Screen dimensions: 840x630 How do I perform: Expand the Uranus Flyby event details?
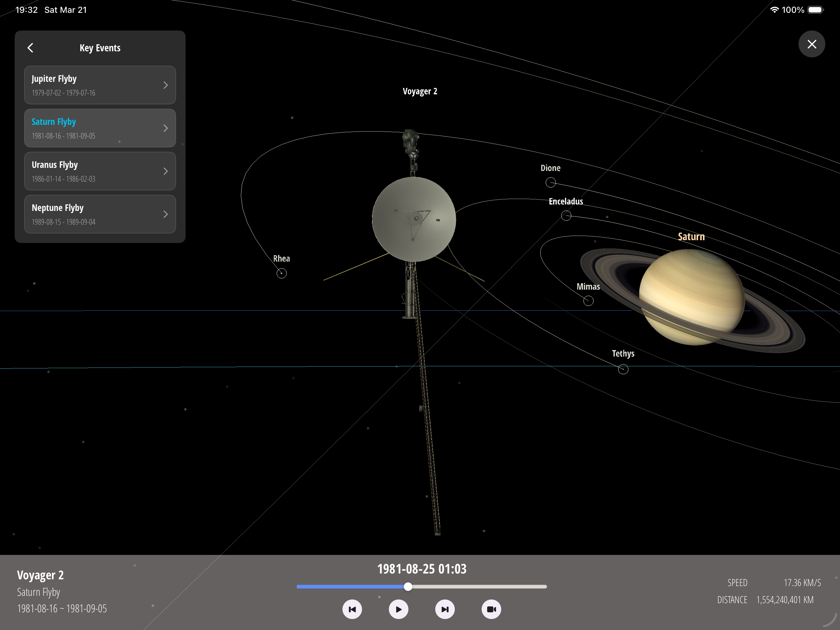(x=165, y=171)
